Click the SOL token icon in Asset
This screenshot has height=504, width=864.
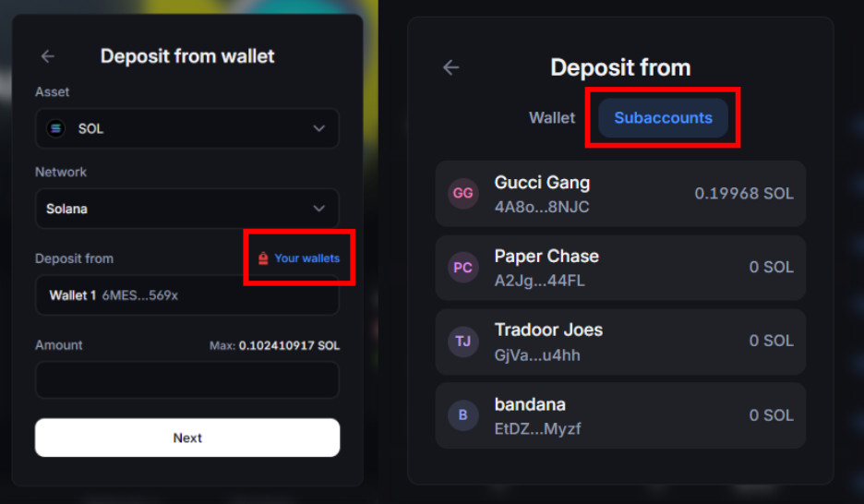56,129
